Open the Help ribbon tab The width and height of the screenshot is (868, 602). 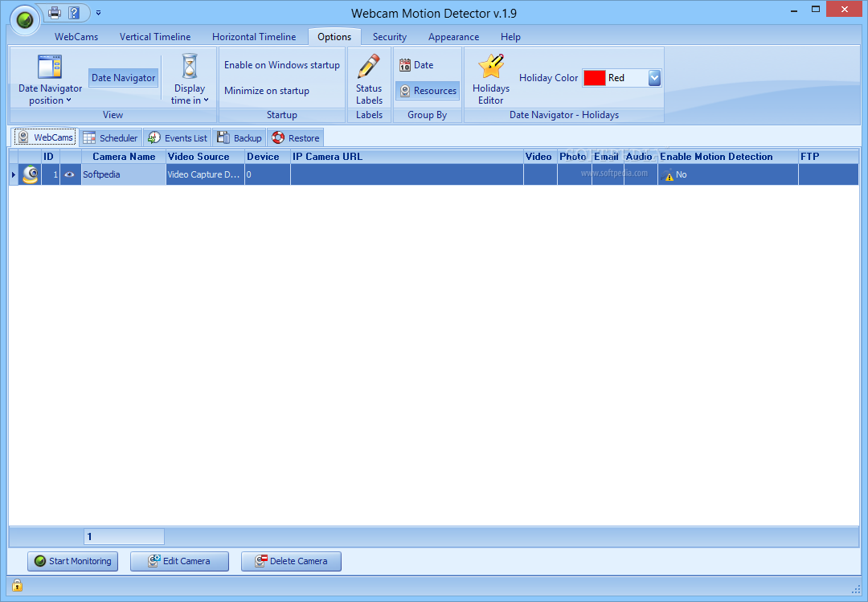(510, 36)
